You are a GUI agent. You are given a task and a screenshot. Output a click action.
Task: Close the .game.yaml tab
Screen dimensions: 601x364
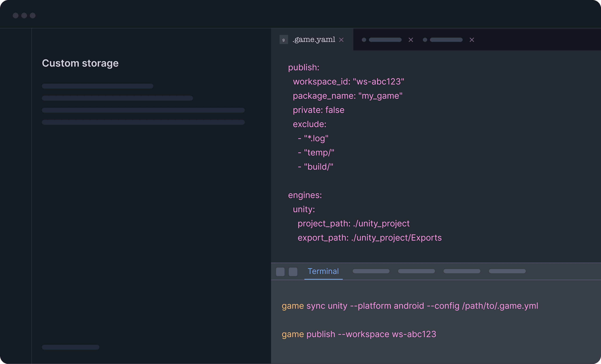tap(341, 40)
